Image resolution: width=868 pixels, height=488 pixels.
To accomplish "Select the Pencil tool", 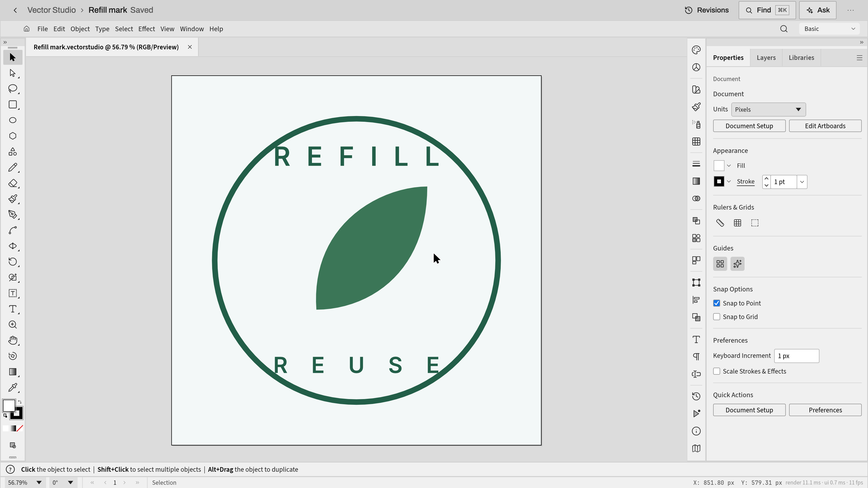I will (12, 167).
